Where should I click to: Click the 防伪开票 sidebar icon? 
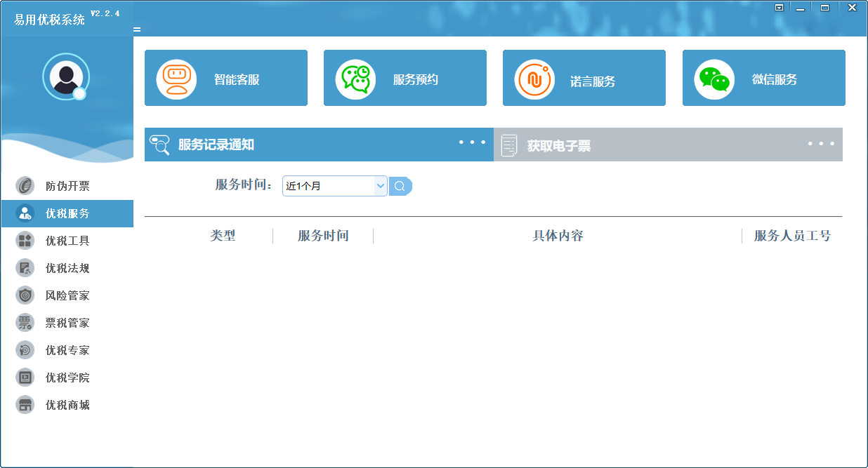25,186
